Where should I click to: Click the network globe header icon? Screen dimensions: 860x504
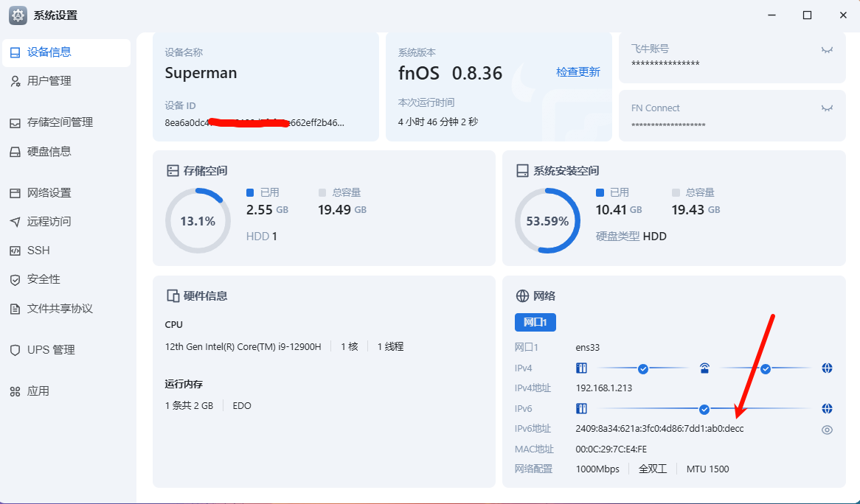point(522,296)
